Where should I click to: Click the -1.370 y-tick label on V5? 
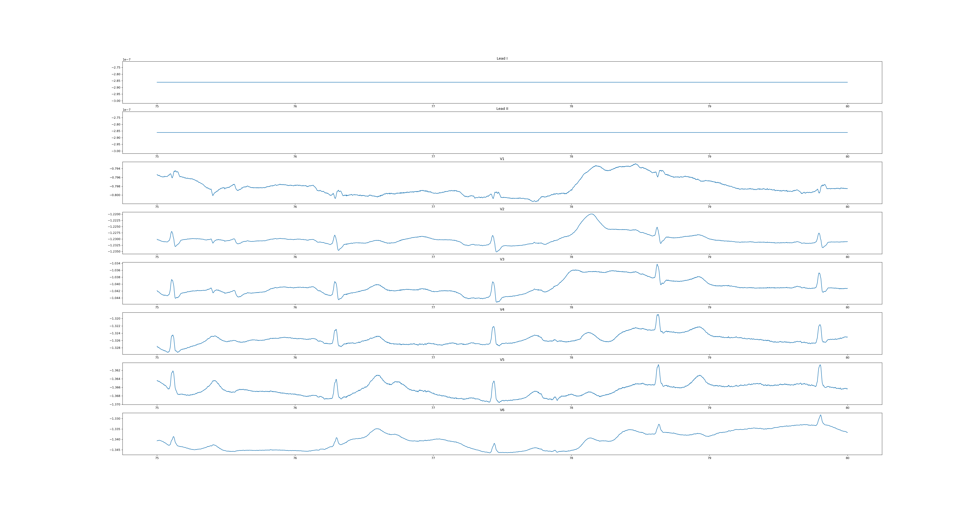[x=115, y=405]
